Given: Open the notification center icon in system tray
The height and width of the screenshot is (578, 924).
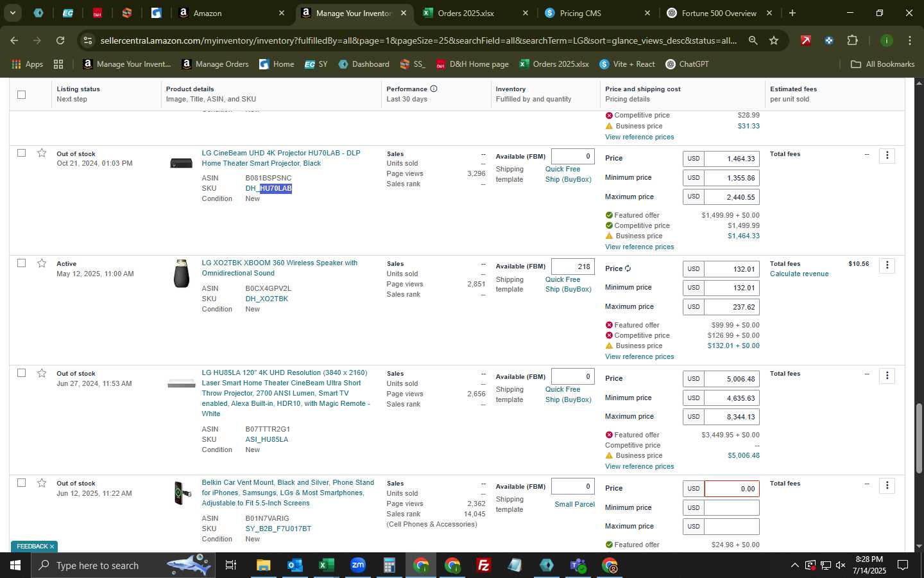Looking at the screenshot, I should click(903, 565).
